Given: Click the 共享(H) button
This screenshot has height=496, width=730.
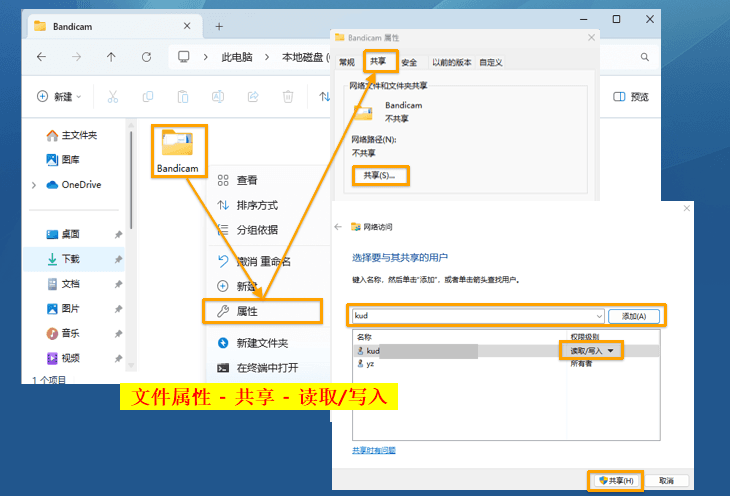Looking at the screenshot, I should [x=616, y=481].
